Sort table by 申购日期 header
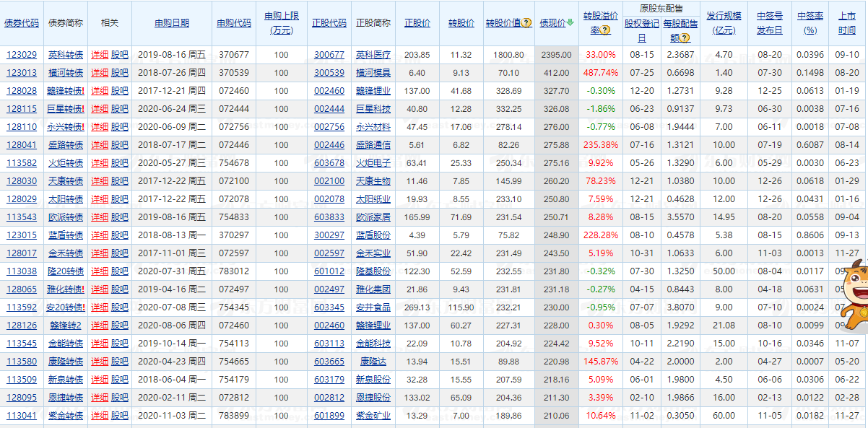Viewport: 868px width, 428px height. tap(172, 23)
